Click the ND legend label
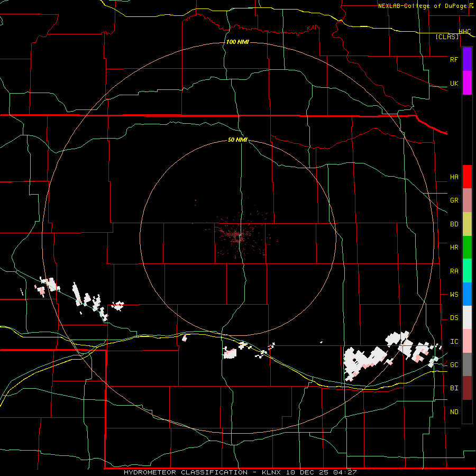Viewport: 476px width, 476px height. click(x=454, y=412)
